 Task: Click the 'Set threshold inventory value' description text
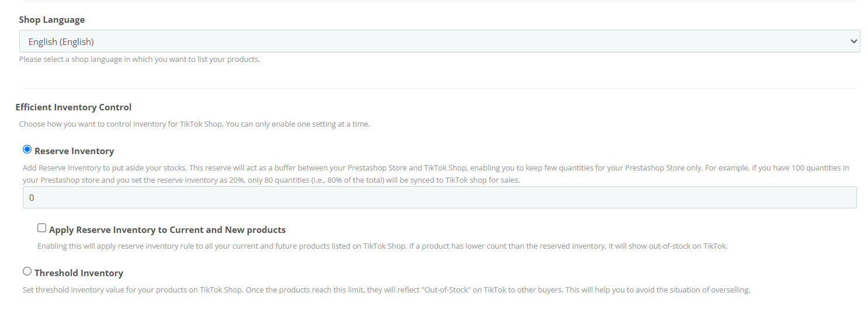tap(386, 290)
